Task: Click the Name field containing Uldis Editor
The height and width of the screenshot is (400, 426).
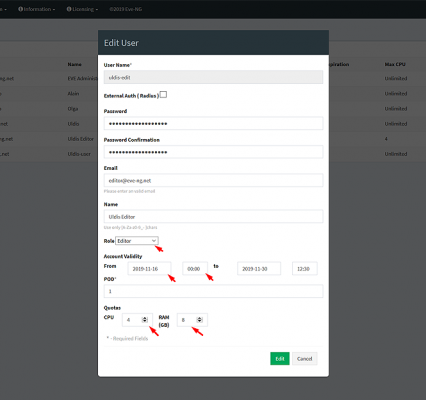Action: pyautogui.click(x=213, y=216)
